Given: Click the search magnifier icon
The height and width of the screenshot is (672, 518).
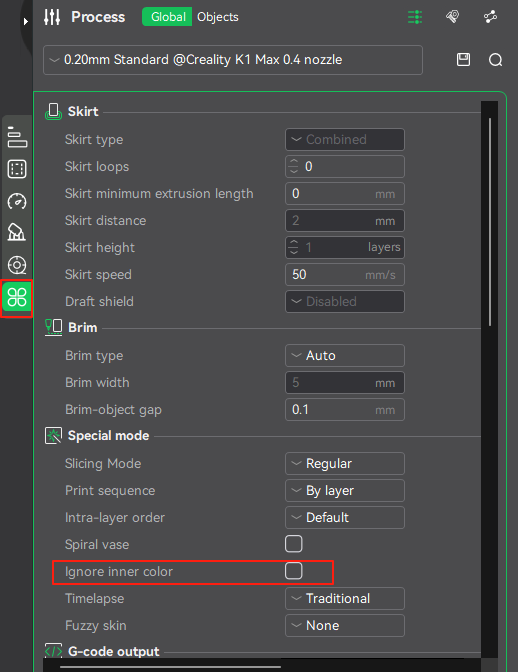Looking at the screenshot, I should coord(495,60).
